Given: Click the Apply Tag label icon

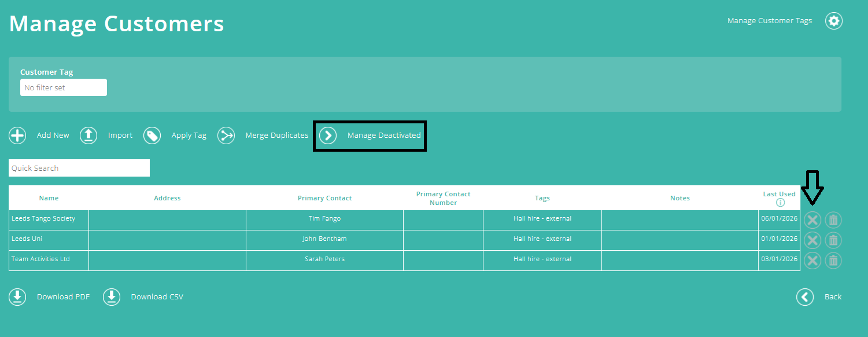Looking at the screenshot, I should click(152, 135).
